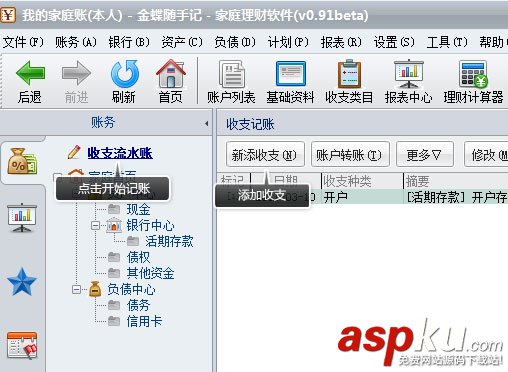Image resolution: width=508 pixels, height=372 pixels.
Task: Open the 设置(S) menu
Action: (394, 42)
